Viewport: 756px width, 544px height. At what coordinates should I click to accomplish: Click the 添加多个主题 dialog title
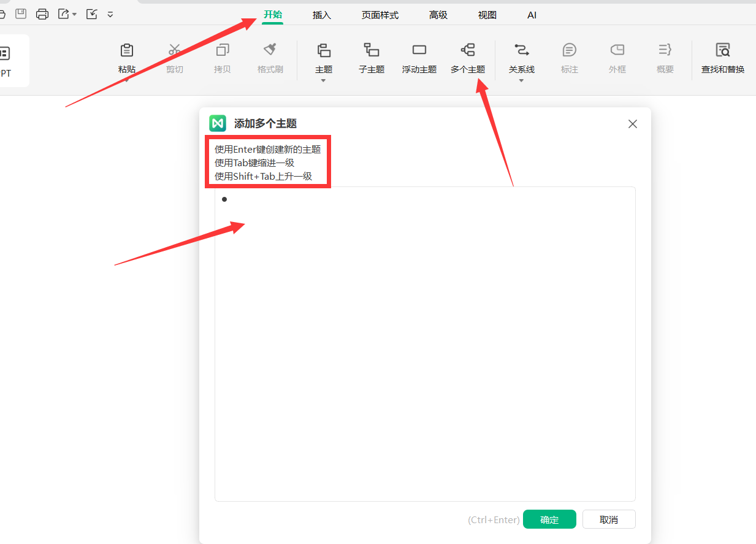tap(265, 123)
